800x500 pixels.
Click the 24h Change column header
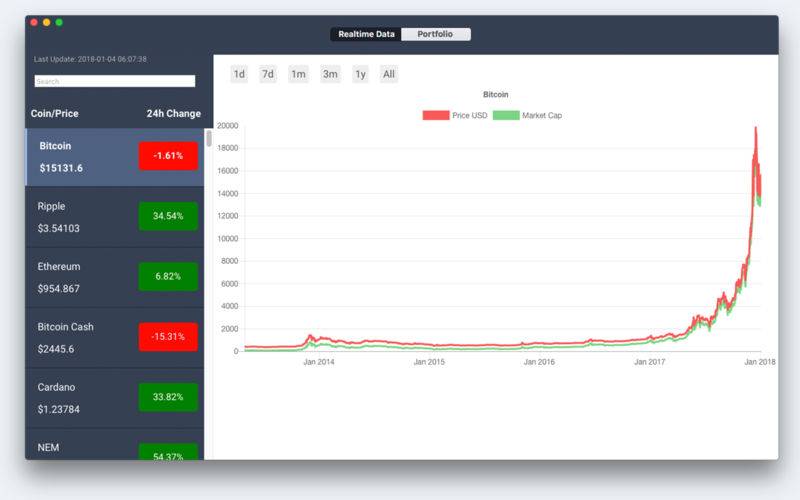click(173, 114)
